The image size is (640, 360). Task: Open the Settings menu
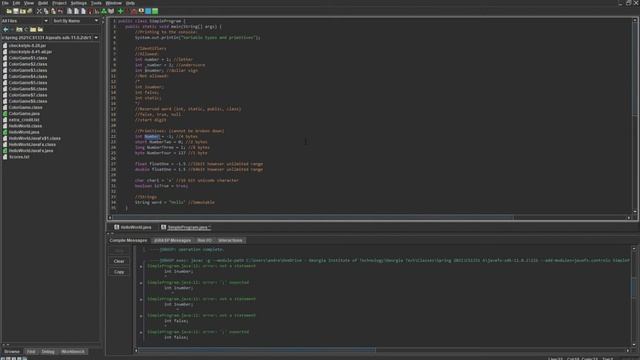79,3
